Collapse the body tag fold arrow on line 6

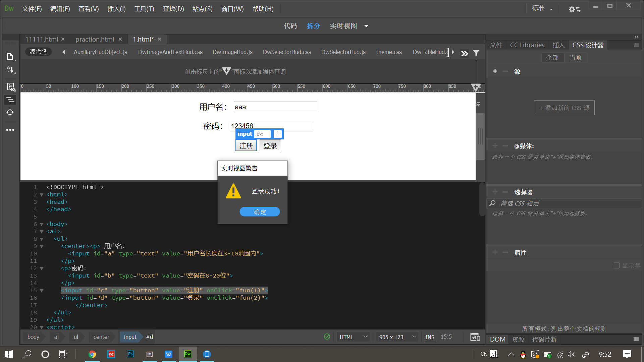tap(42, 224)
